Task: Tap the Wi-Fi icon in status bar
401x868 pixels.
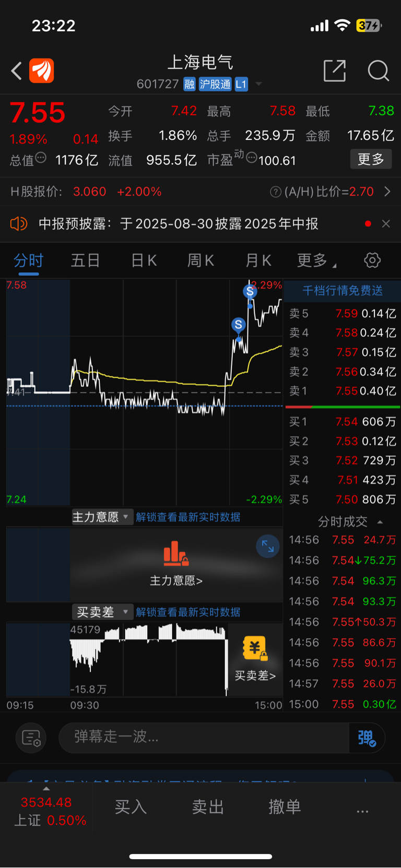Action: [343, 25]
